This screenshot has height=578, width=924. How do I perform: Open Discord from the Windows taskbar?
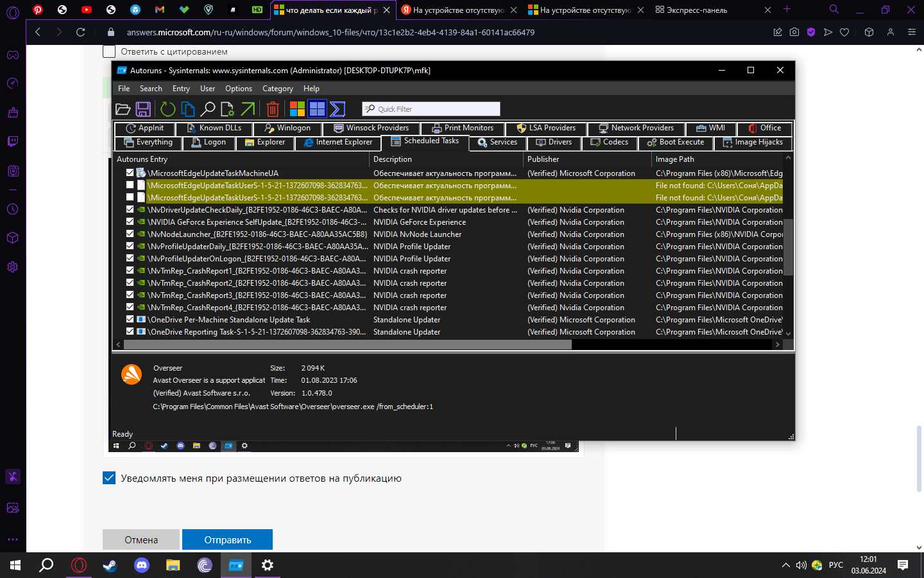click(141, 565)
